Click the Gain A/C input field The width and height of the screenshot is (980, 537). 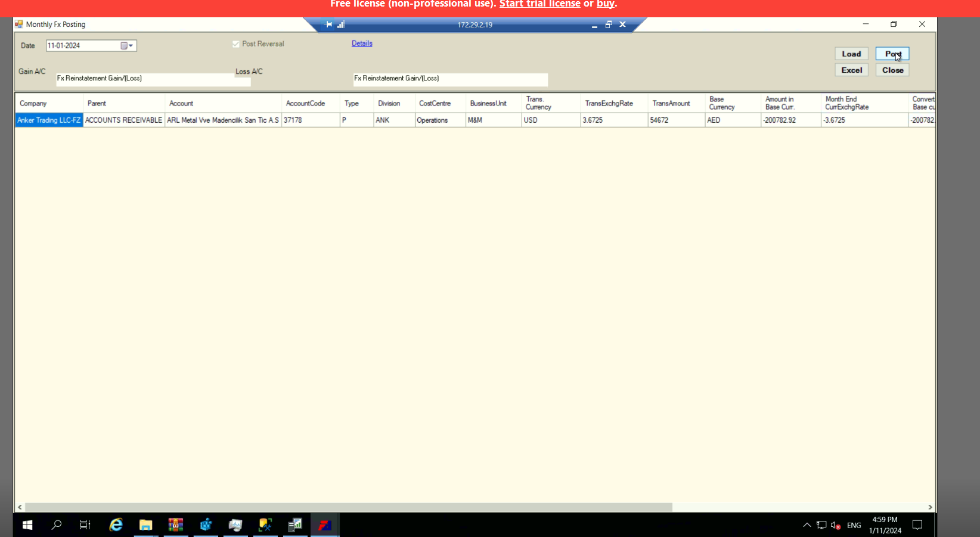(153, 79)
